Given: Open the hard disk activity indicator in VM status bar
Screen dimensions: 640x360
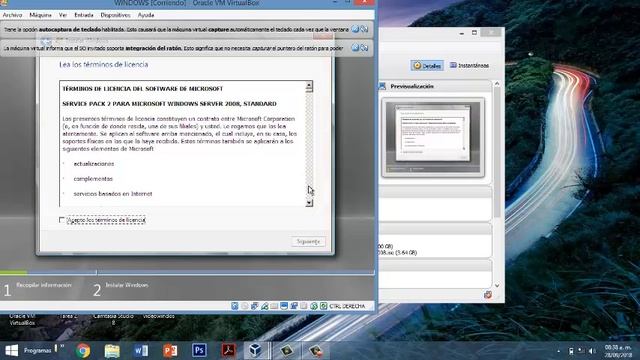Looking at the screenshot, I should click(235, 306).
